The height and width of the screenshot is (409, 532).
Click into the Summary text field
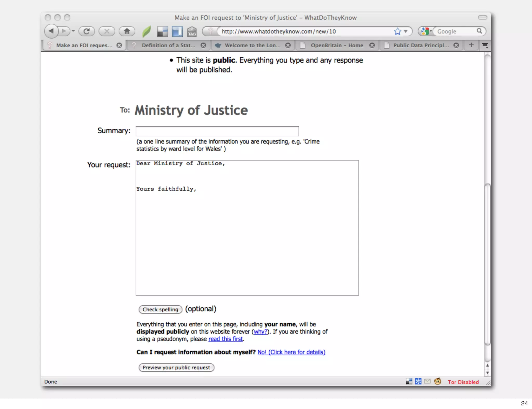point(217,131)
